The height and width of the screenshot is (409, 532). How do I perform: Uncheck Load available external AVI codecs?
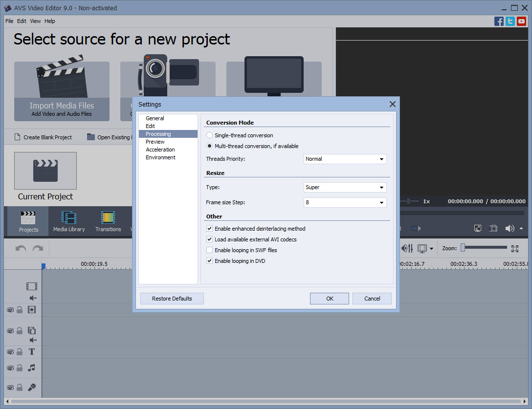point(210,239)
